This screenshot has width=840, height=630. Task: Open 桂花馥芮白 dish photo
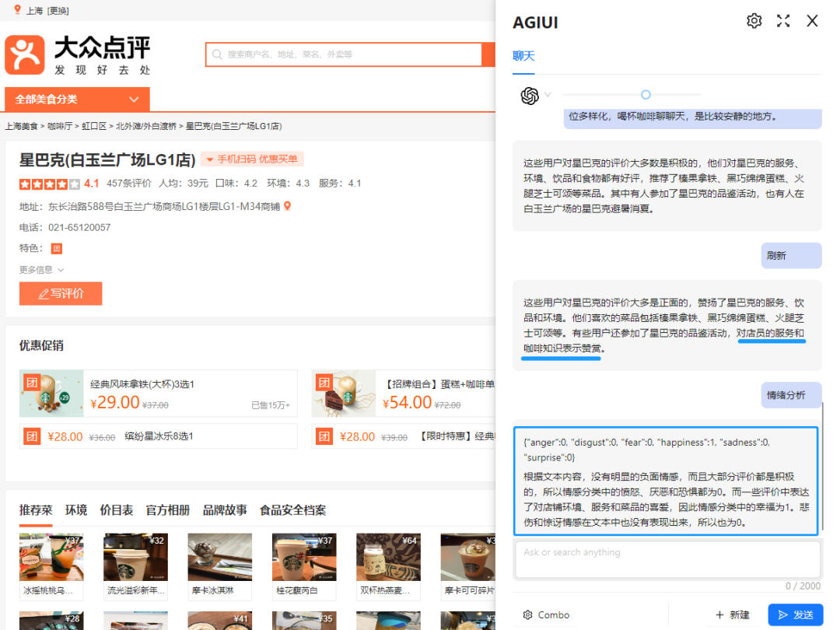304,557
